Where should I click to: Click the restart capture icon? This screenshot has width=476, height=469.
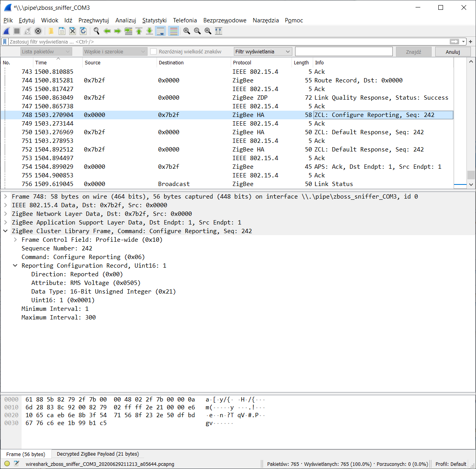(27, 31)
